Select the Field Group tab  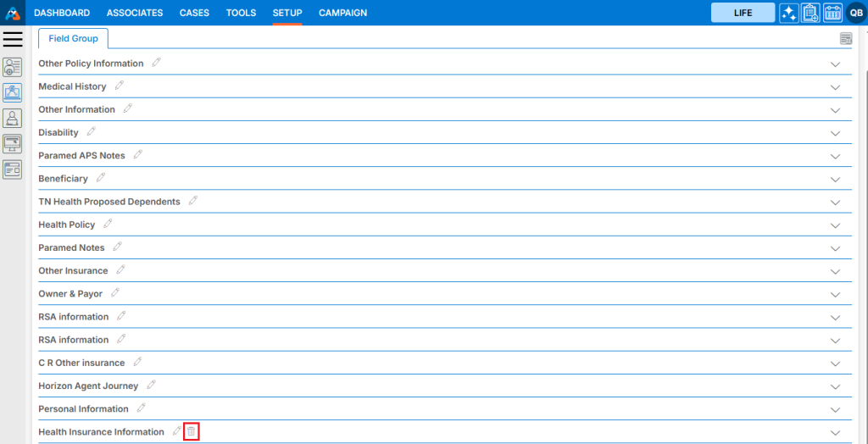[x=73, y=39]
